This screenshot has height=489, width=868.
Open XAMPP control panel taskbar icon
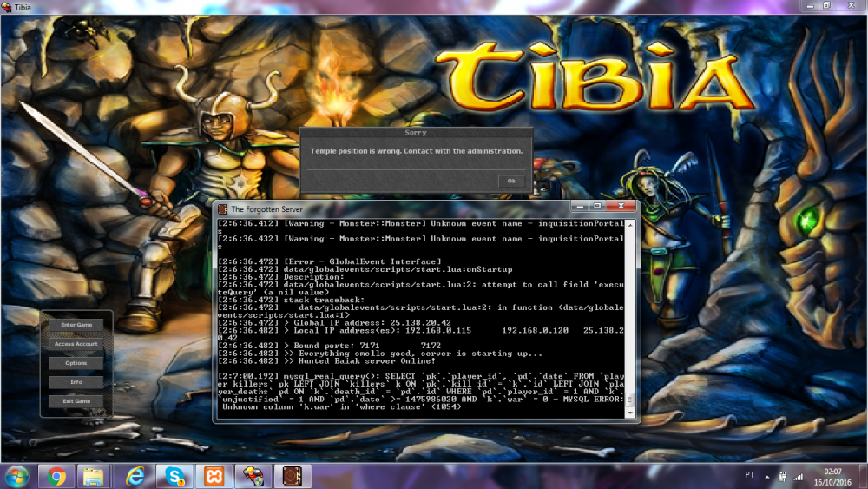click(x=214, y=476)
